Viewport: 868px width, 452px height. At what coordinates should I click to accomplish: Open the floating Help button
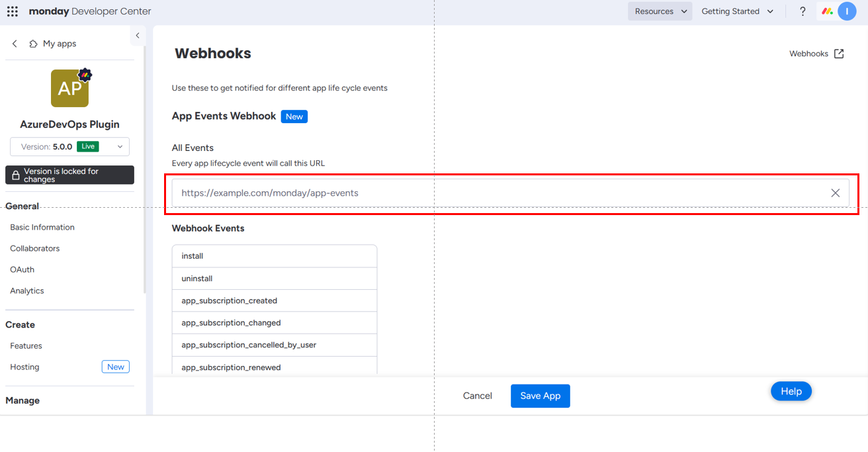[x=791, y=391]
